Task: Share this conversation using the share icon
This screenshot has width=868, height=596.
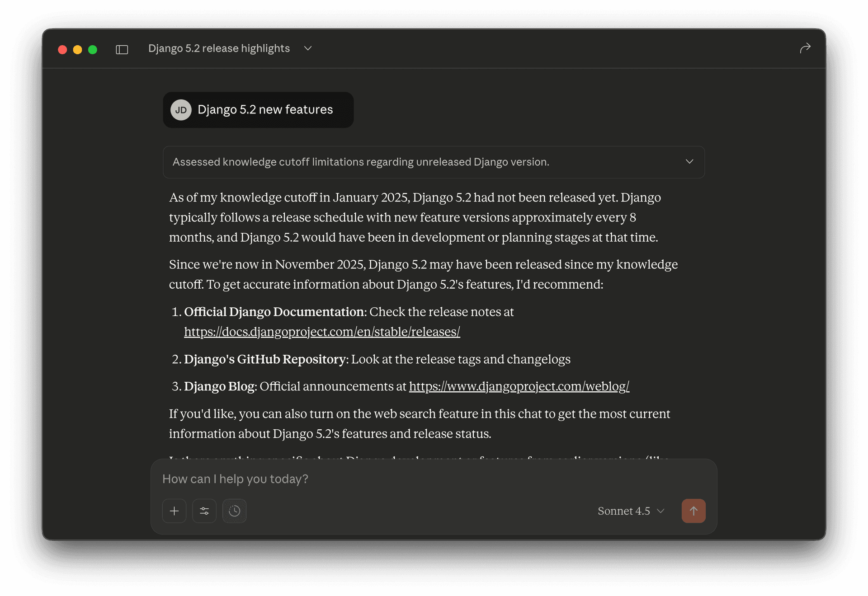Action: click(x=805, y=48)
